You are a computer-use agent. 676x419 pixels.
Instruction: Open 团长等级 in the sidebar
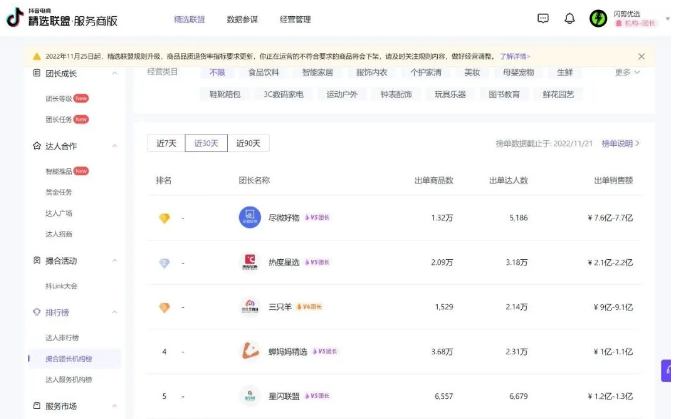59,99
